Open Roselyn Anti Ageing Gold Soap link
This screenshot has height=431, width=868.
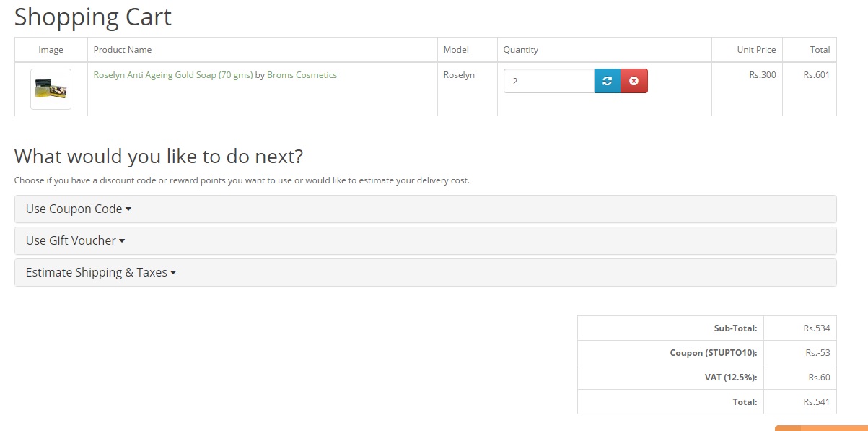(x=173, y=75)
